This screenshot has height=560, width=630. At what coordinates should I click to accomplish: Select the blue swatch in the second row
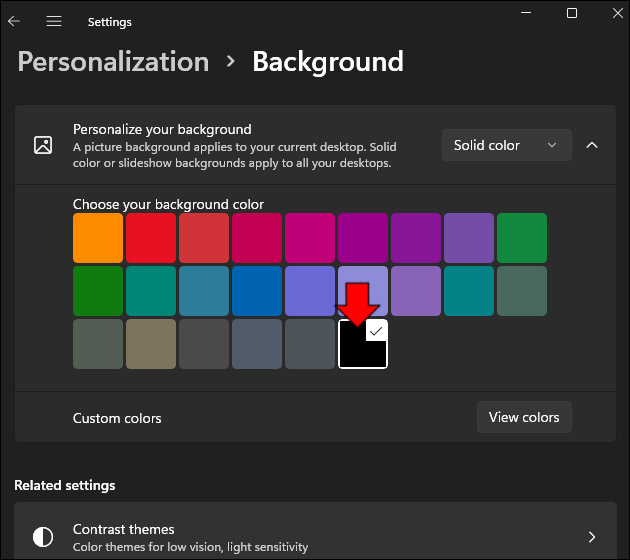[257, 291]
